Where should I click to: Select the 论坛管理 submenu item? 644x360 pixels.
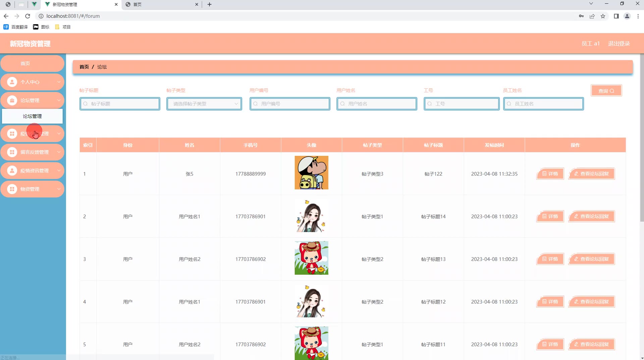tap(33, 116)
